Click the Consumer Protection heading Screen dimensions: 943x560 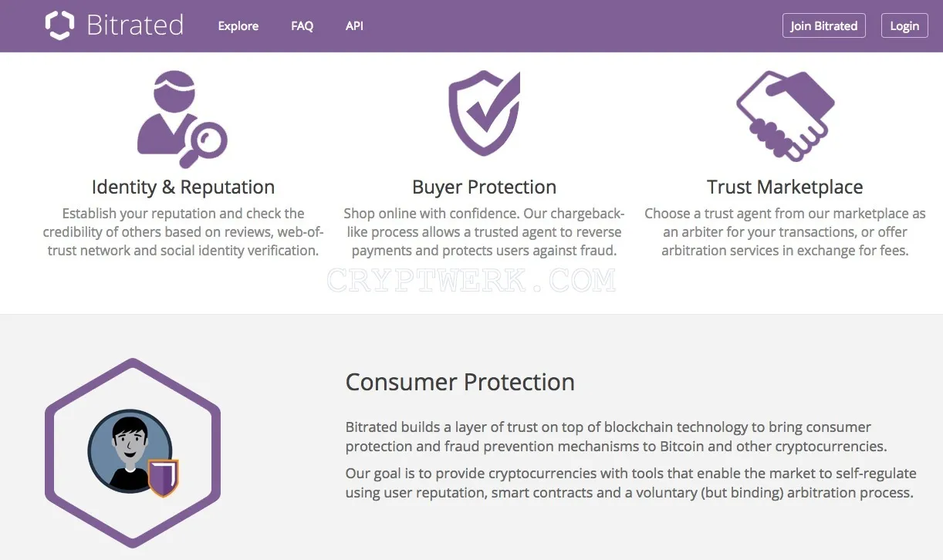(460, 382)
